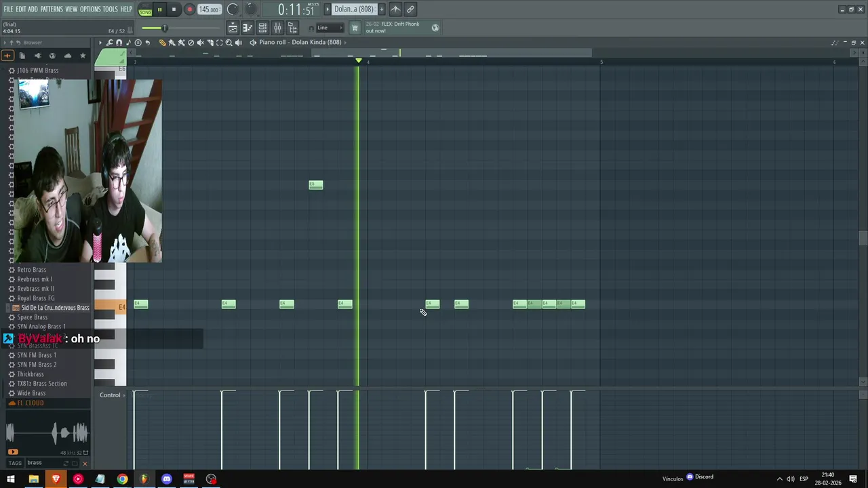Open the TOOLS menu
Screen dimensions: 868x488
point(111,9)
